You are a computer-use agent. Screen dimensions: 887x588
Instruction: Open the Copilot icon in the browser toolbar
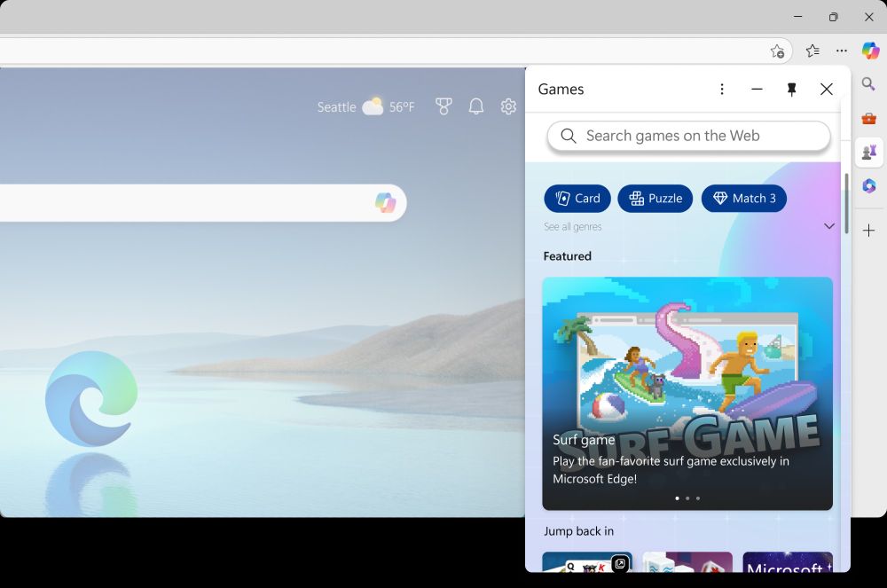coord(871,51)
